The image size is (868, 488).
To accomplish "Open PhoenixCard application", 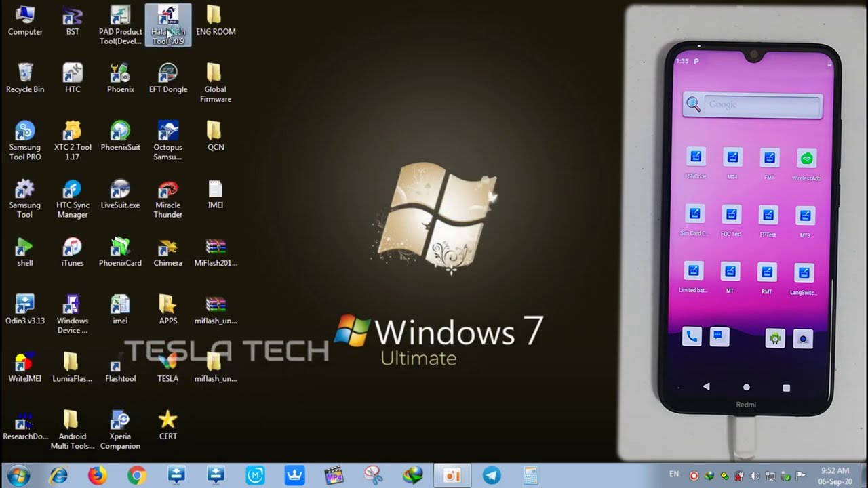I will pos(120,252).
